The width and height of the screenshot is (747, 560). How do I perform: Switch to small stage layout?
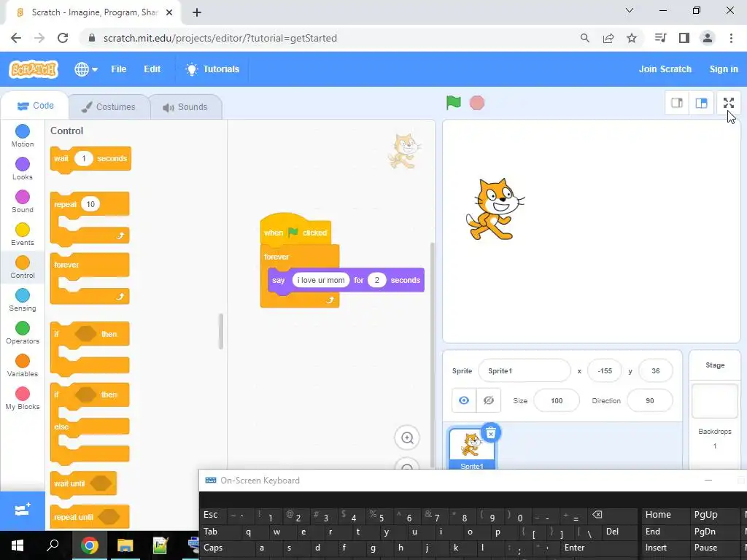pyautogui.click(x=676, y=103)
